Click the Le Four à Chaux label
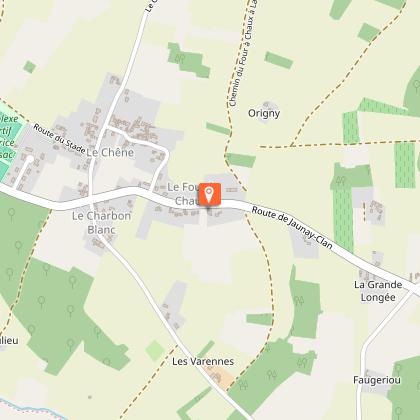 [183, 194]
